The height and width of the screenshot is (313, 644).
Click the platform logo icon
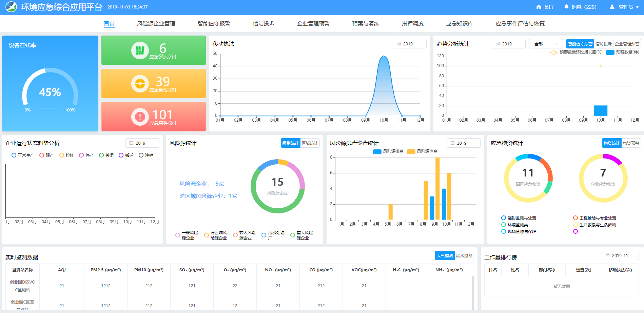[11, 7]
